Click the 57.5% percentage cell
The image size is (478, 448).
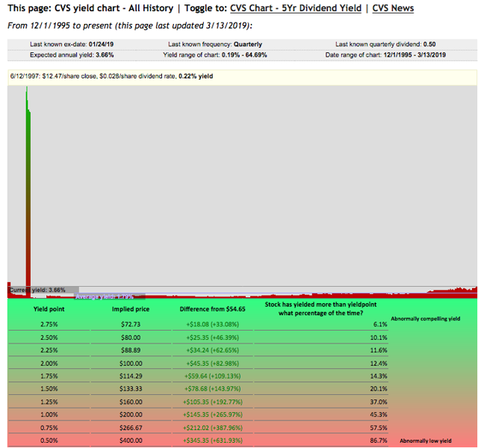click(379, 428)
